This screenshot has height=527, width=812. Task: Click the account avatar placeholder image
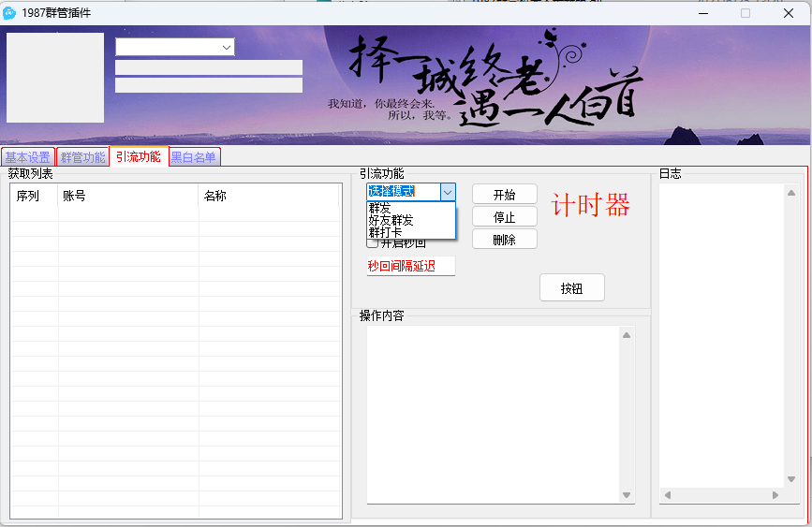pyautogui.click(x=55, y=78)
